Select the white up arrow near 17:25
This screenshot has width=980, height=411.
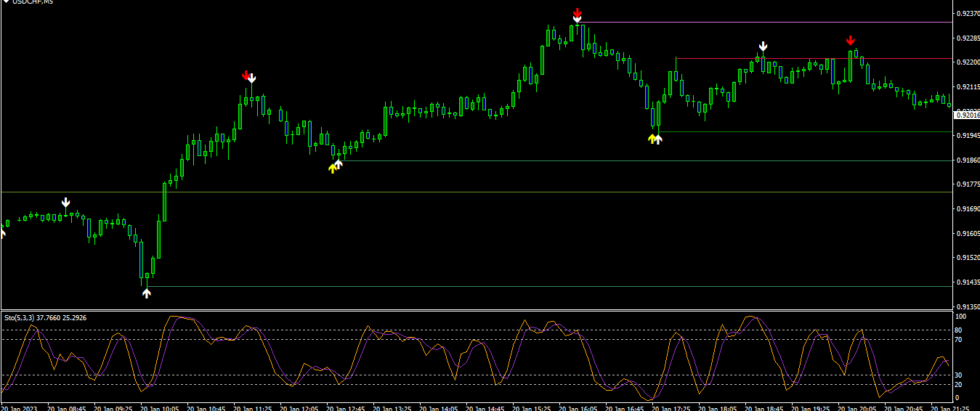point(658,139)
